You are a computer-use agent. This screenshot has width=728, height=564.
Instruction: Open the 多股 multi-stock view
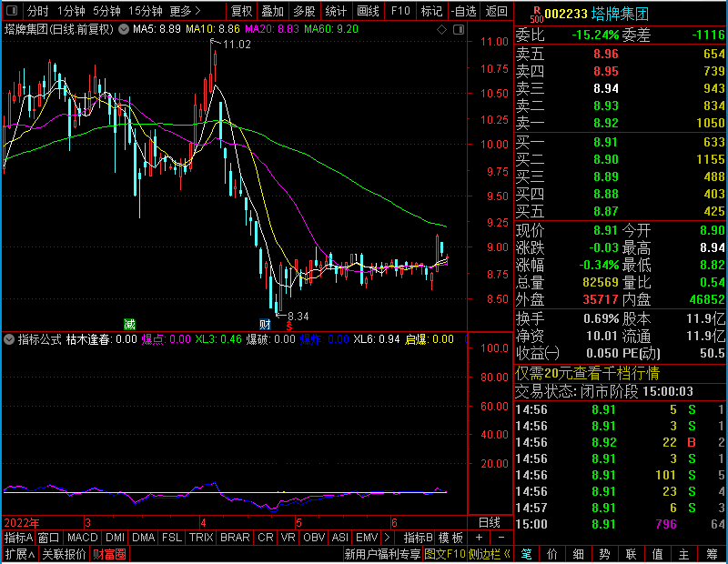[305, 11]
